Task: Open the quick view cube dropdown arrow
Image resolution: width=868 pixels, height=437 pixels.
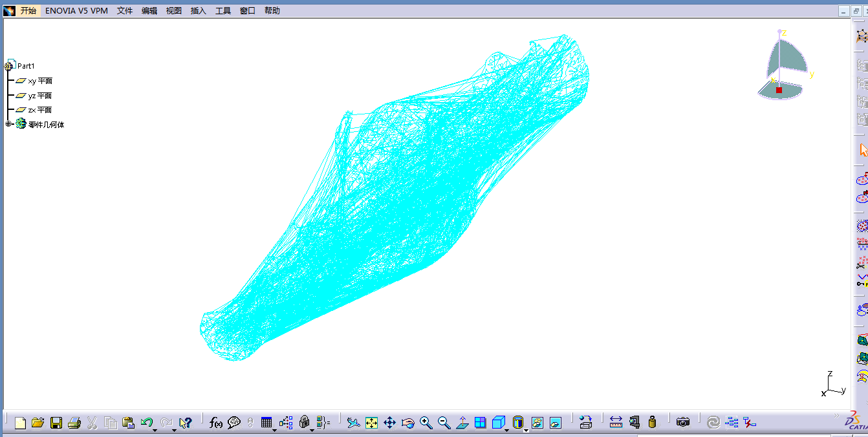Action: (x=506, y=430)
